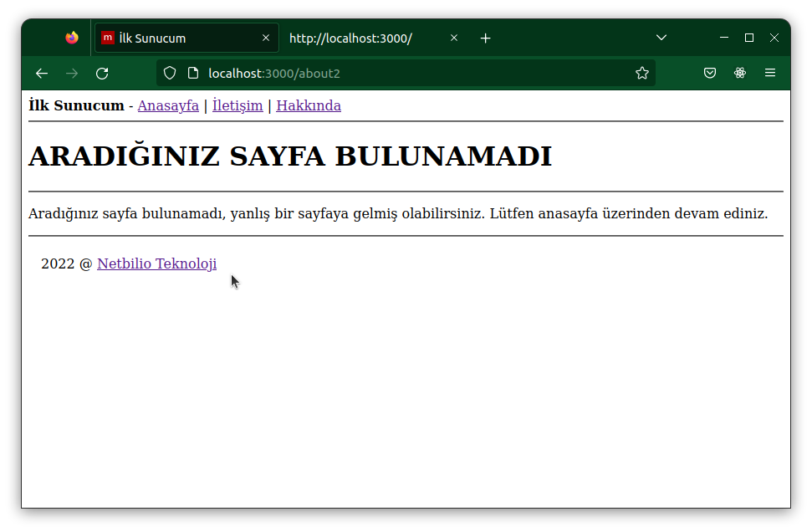Reload the current page

point(102,74)
